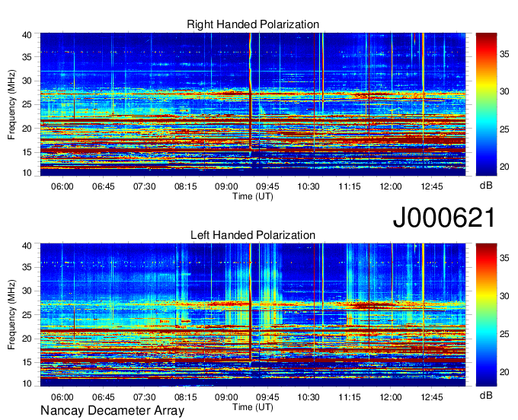This screenshot has width=518, height=420.
Task: Click the 10 MHz tick of Left Handed plot
Action: [x=27, y=383]
